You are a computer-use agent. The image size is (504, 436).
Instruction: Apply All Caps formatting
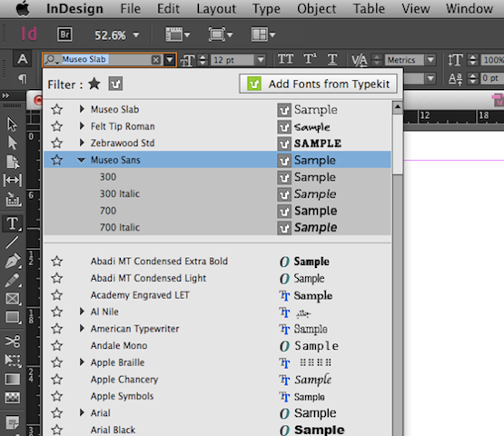(x=285, y=59)
